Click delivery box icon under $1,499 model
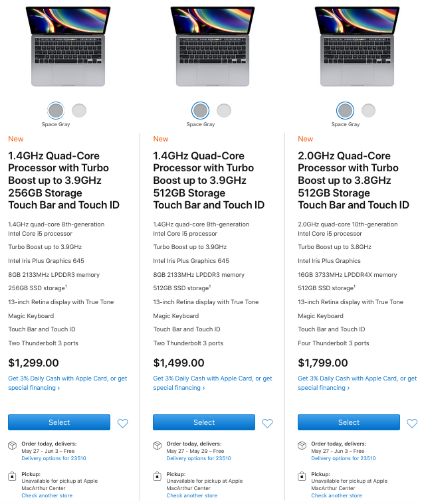 click(x=158, y=445)
